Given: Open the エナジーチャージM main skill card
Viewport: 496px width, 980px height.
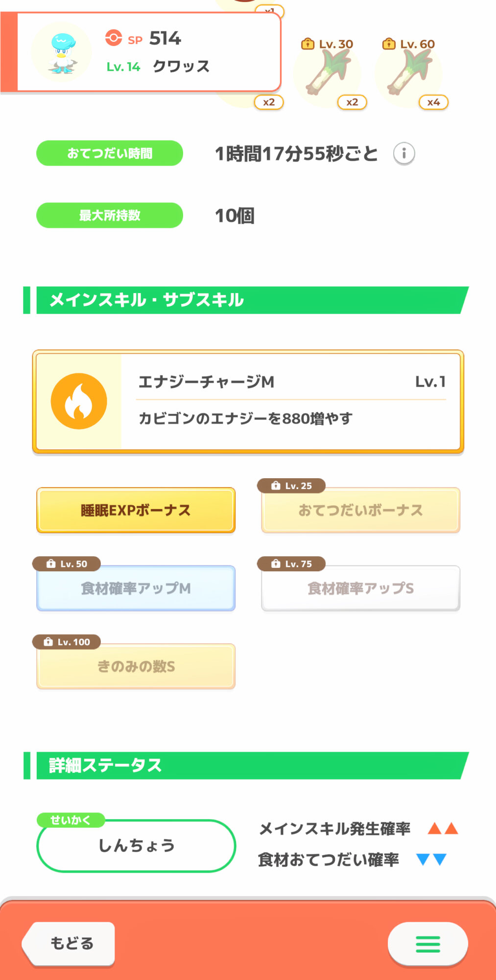Looking at the screenshot, I should click(x=291, y=401).
